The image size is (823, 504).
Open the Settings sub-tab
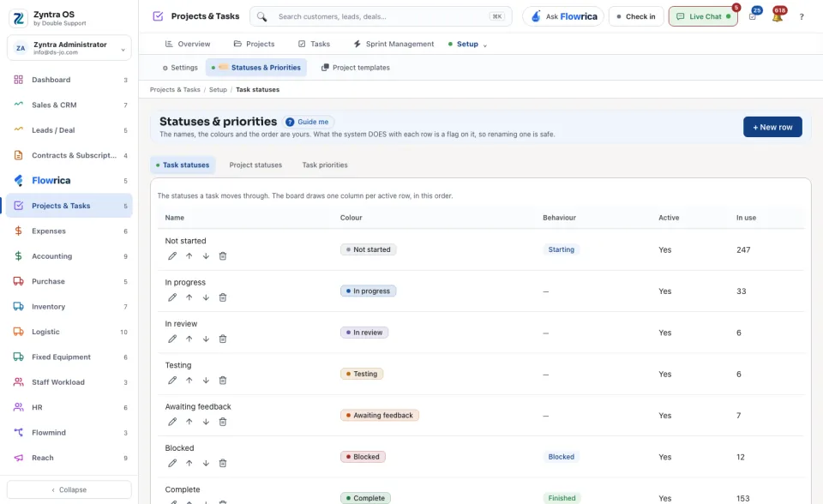[x=180, y=68]
